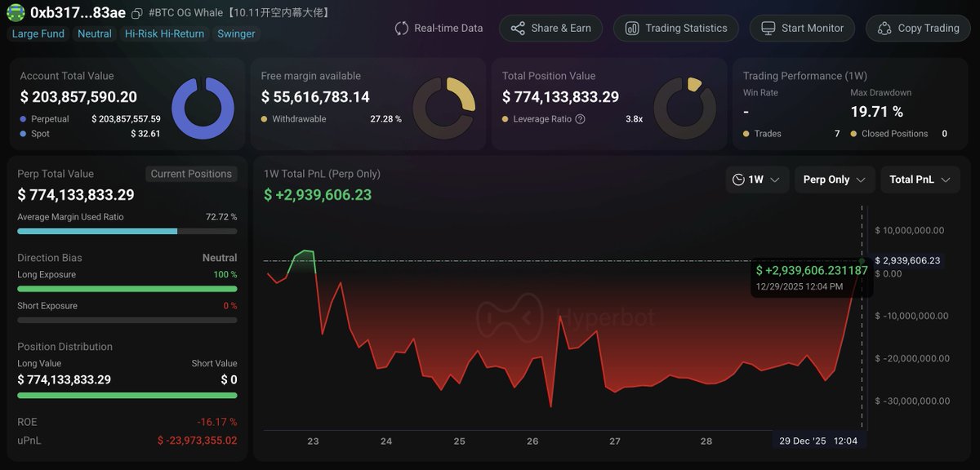
Task: Click the 23 date axis label
Action: coord(313,441)
